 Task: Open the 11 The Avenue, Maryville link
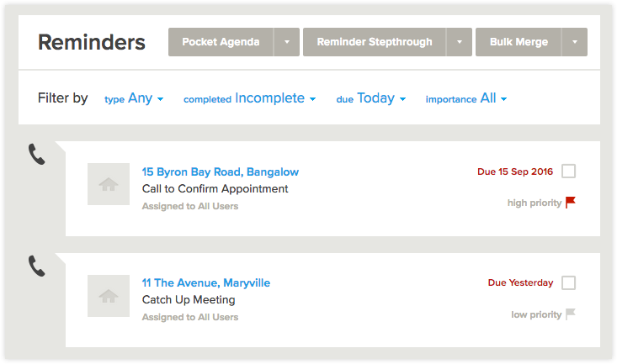(206, 283)
